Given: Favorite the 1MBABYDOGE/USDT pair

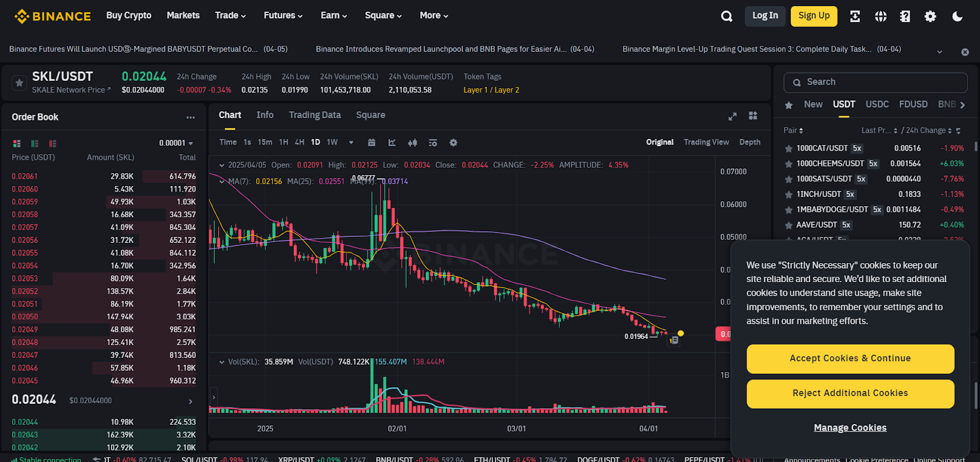Looking at the screenshot, I should pos(789,209).
